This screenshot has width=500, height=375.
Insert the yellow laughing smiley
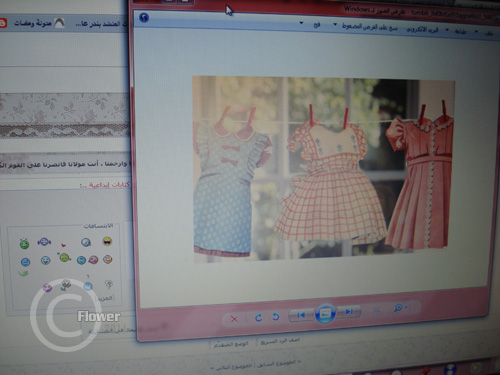pos(107,241)
